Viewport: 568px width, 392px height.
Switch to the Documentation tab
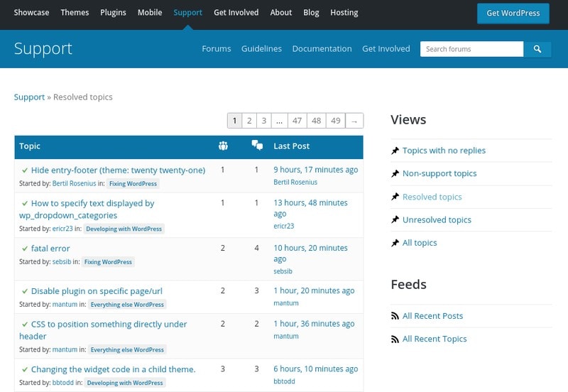[x=322, y=49]
